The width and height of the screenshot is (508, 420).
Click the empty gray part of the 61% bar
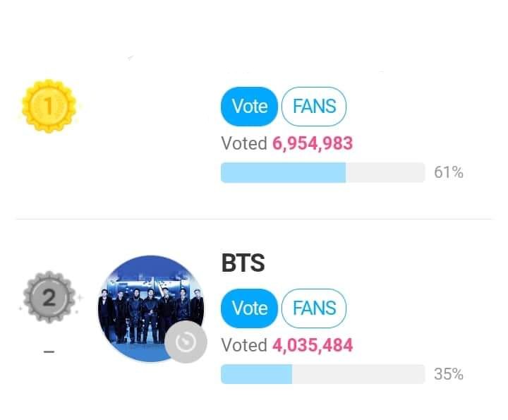point(385,173)
